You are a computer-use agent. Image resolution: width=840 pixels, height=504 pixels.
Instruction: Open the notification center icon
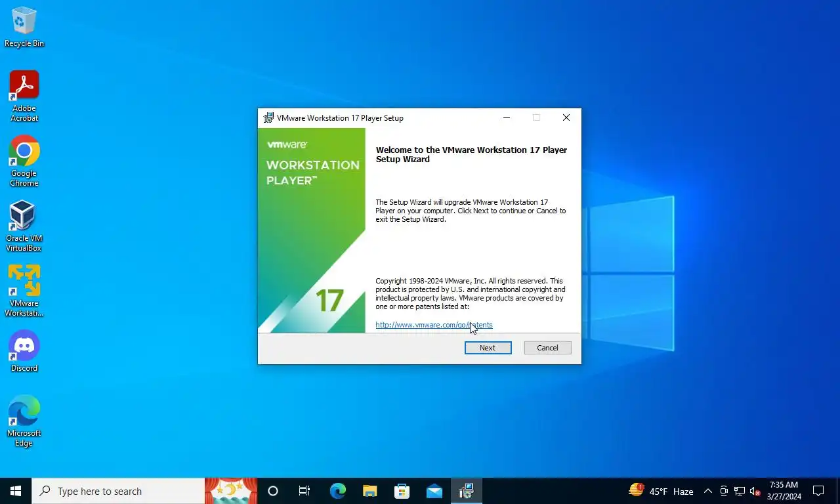click(x=818, y=491)
